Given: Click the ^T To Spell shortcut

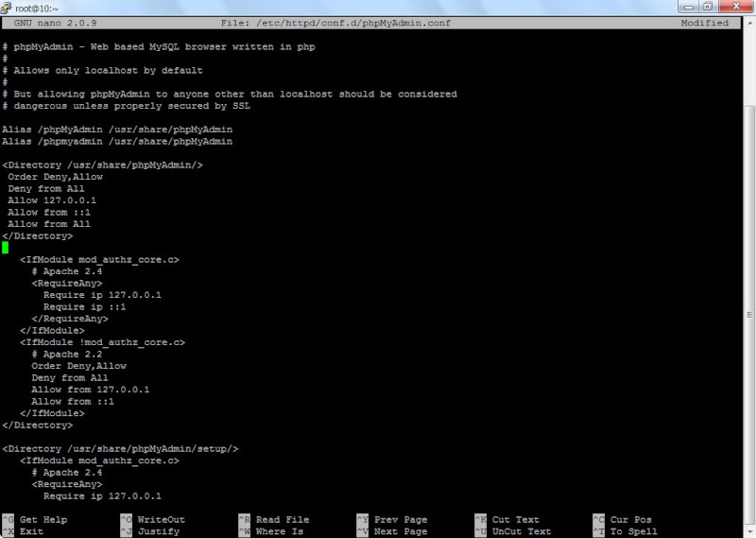Looking at the screenshot, I should click(x=626, y=531).
